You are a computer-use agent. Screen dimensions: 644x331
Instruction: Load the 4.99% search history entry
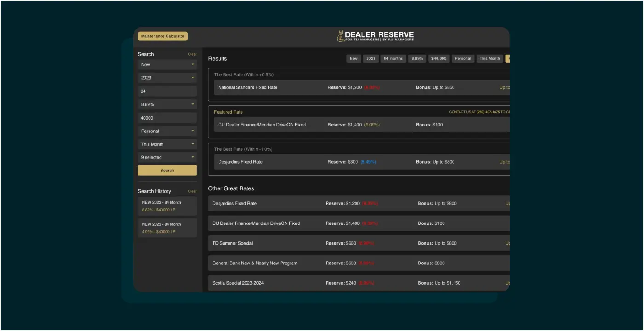167,228
